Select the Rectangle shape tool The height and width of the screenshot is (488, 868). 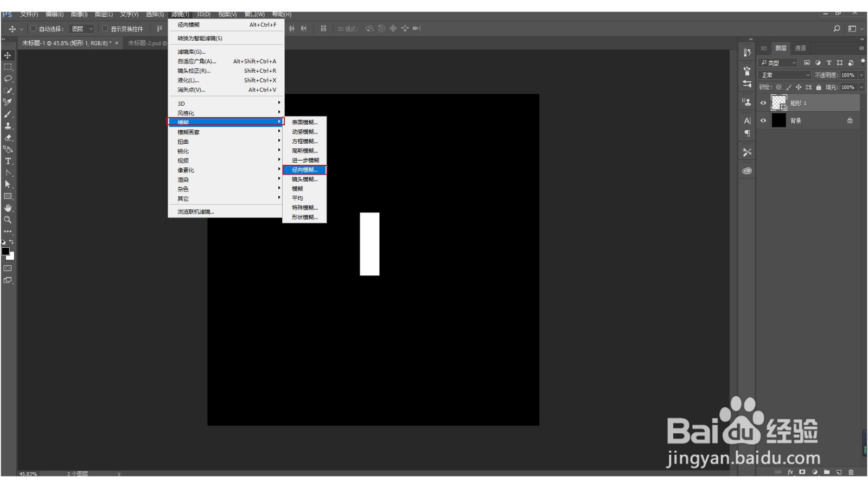click(8, 196)
